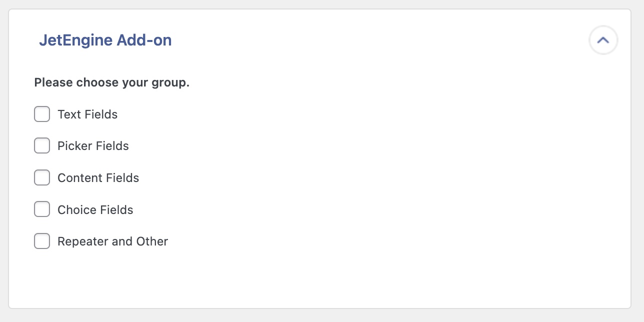Click the "Repeater and Other" label text
The width and height of the screenshot is (644, 322).
tap(112, 241)
